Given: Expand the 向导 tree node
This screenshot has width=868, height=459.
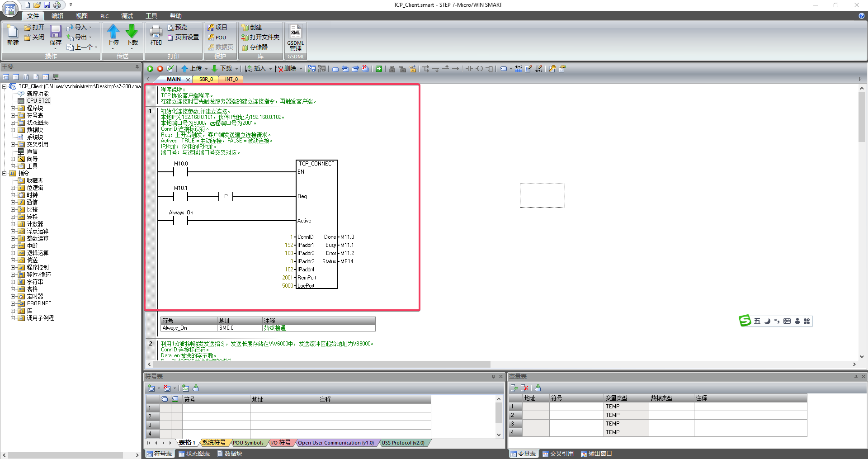Looking at the screenshot, I should pyautogui.click(x=13, y=159).
